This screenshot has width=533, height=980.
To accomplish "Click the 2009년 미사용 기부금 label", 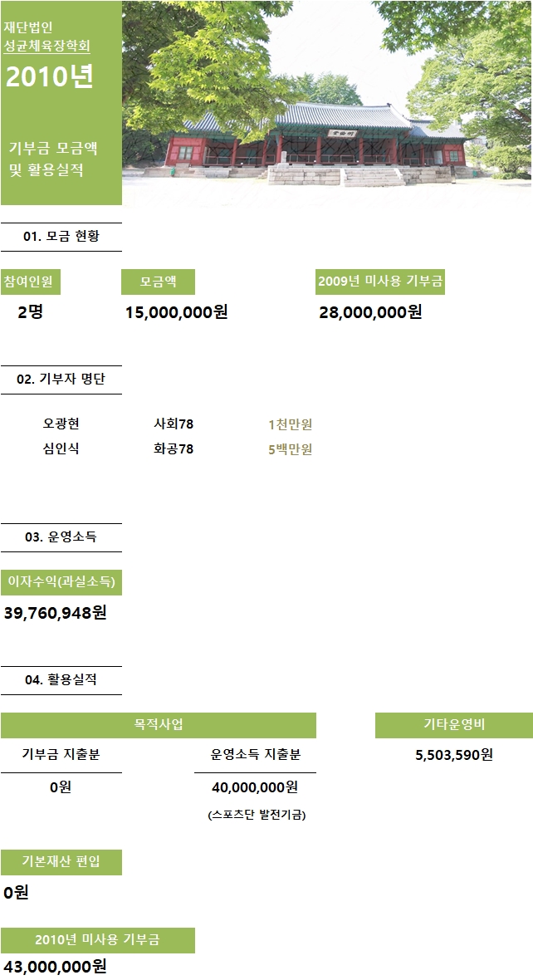I will click(x=380, y=282).
